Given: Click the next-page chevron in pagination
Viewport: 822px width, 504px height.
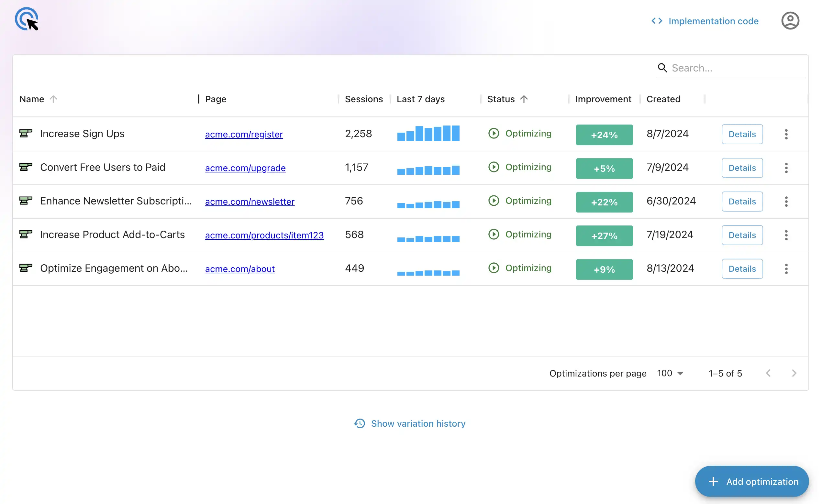Looking at the screenshot, I should tap(794, 373).
